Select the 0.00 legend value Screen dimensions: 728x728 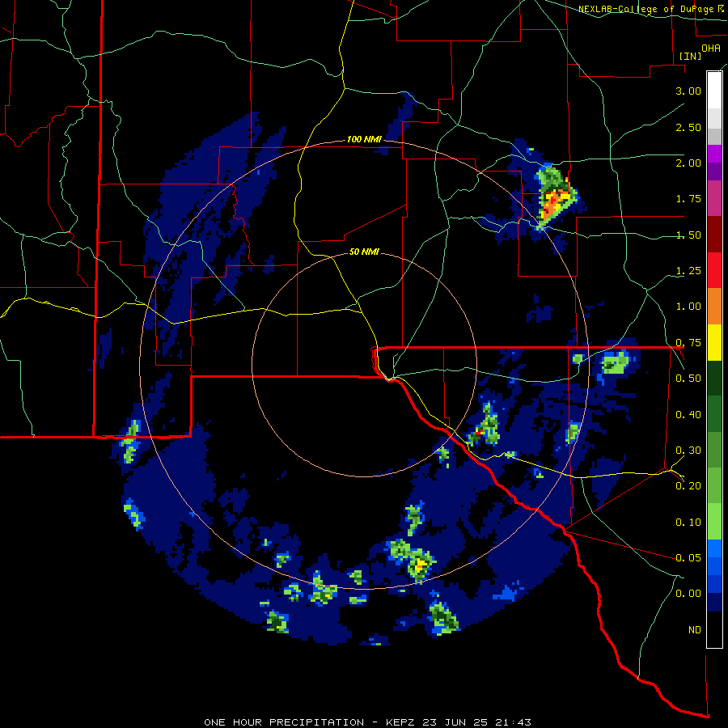[688, 594]
